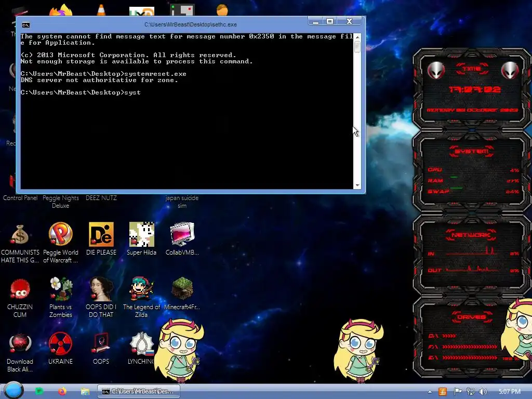Launch Peggle World of Warcraft shortcut
This screenshot has height=399, width=532.
(60, 234)
